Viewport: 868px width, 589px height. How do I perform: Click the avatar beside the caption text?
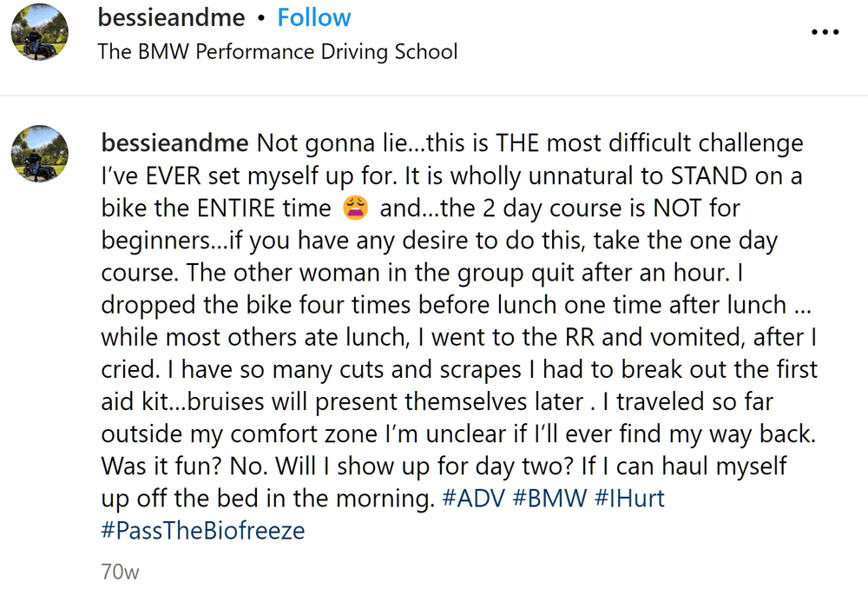[x=39, y=154]
